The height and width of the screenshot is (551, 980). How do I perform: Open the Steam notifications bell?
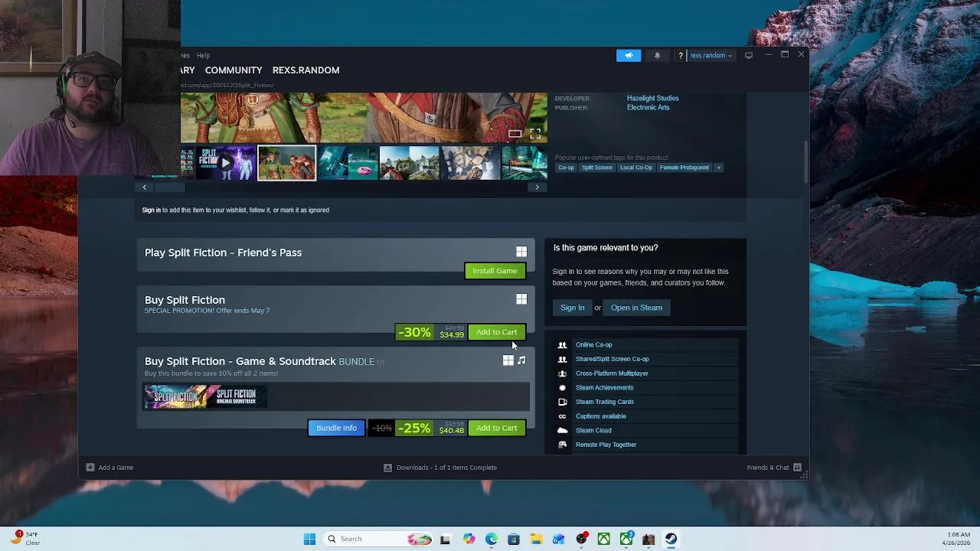coord(657,55)
